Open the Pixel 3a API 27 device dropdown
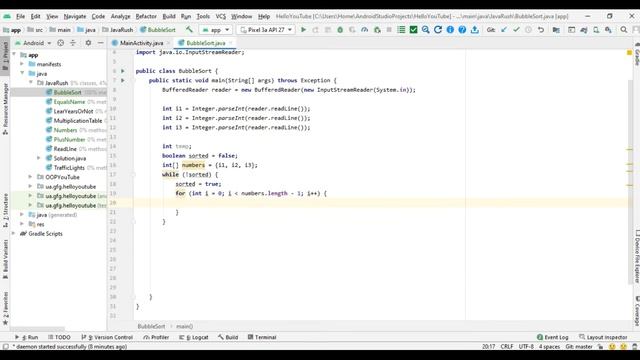 pyautogui.click(x=266, y=30)
